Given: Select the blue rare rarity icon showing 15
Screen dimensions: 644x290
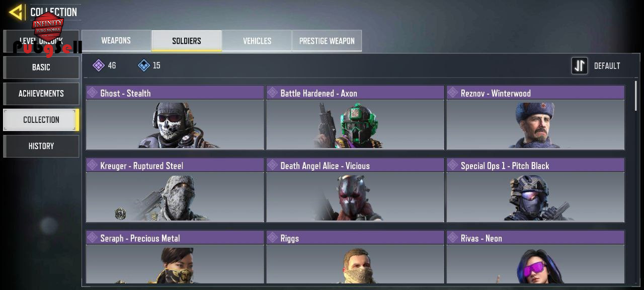Looking at the screenshot, I should click(144, 65).
